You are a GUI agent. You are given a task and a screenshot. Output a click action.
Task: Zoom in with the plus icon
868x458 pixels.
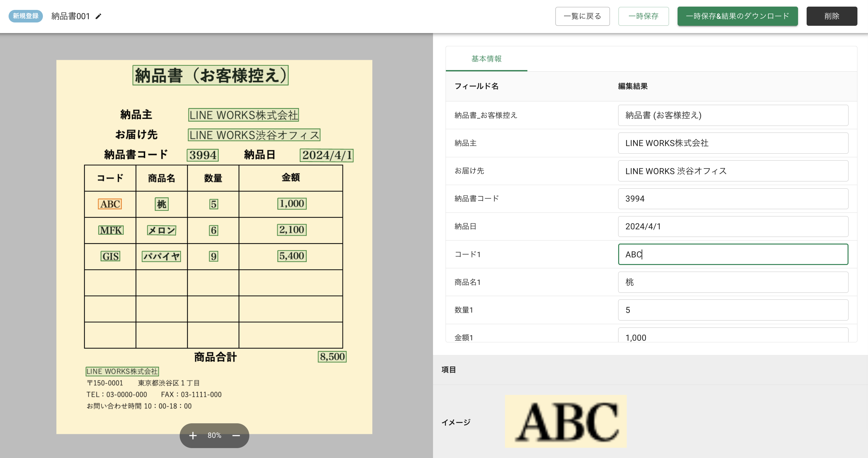tap(193, 436)
